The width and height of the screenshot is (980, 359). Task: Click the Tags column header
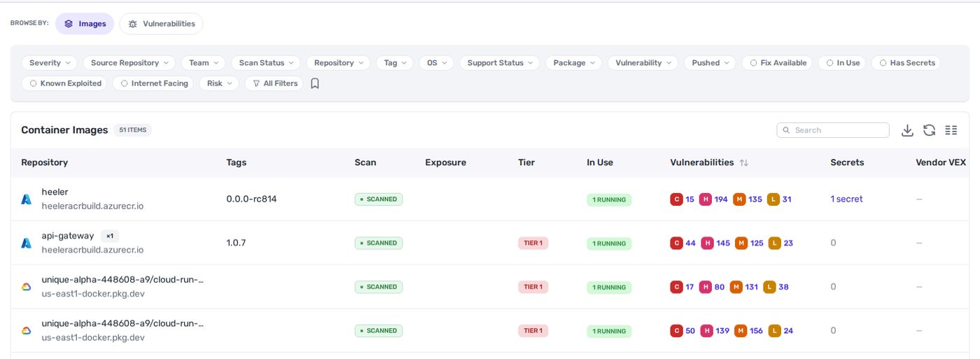click(x=237, y=162)
